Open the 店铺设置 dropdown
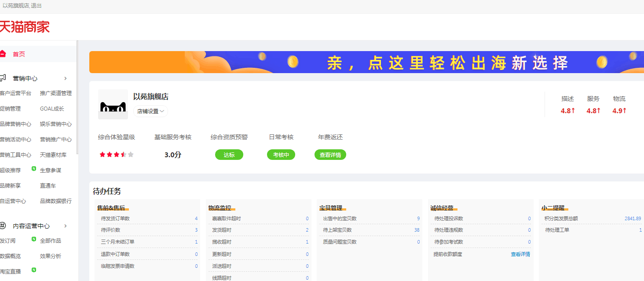 coord(150,111)
